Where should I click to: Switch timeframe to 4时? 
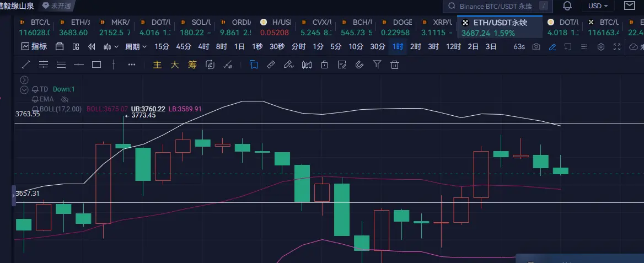tap(203, 47)
